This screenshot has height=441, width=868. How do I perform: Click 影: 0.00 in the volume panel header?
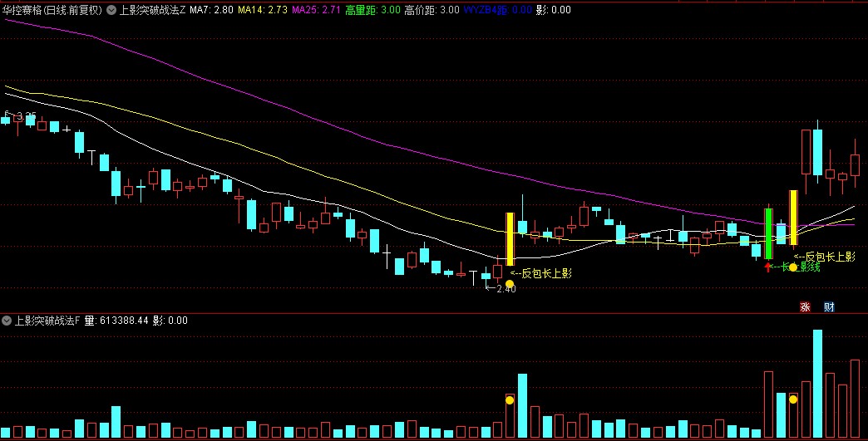coord(170,321)
